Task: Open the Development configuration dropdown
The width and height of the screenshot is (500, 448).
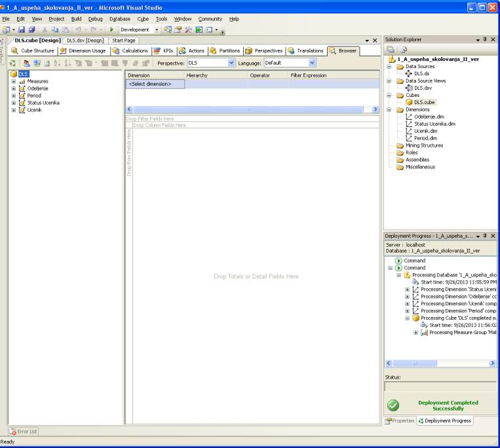Action: 157,29
